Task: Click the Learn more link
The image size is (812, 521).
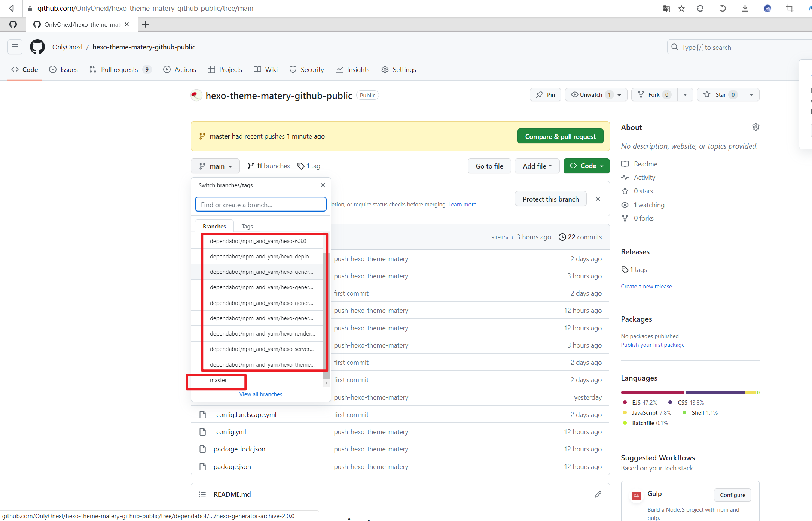Action: coord(463,204)
